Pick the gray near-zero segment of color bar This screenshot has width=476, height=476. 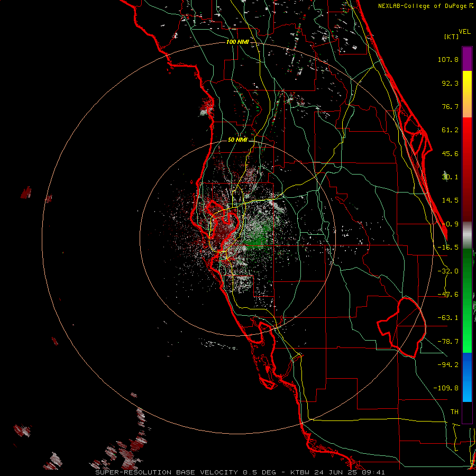click(x=467, y=235)
